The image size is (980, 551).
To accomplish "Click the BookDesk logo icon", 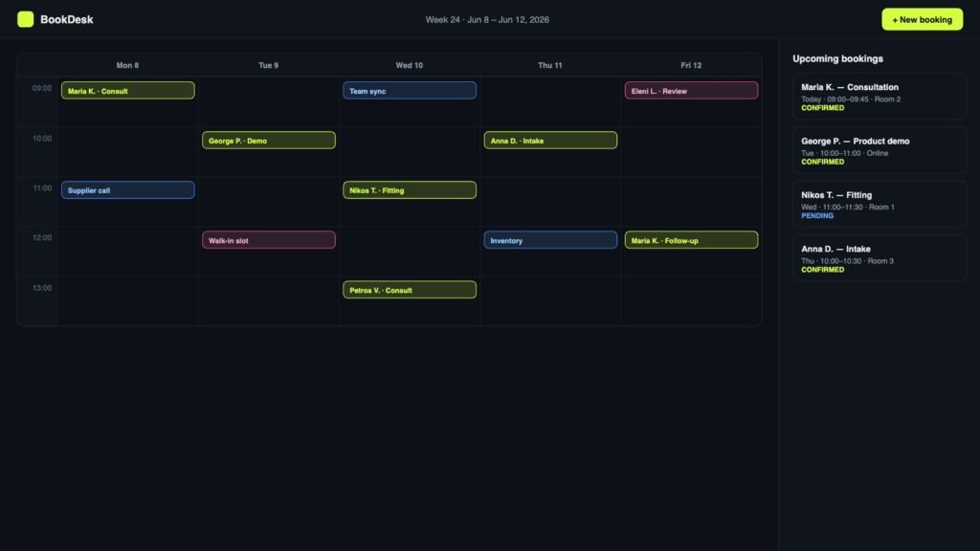I will [x=26, y=19].
